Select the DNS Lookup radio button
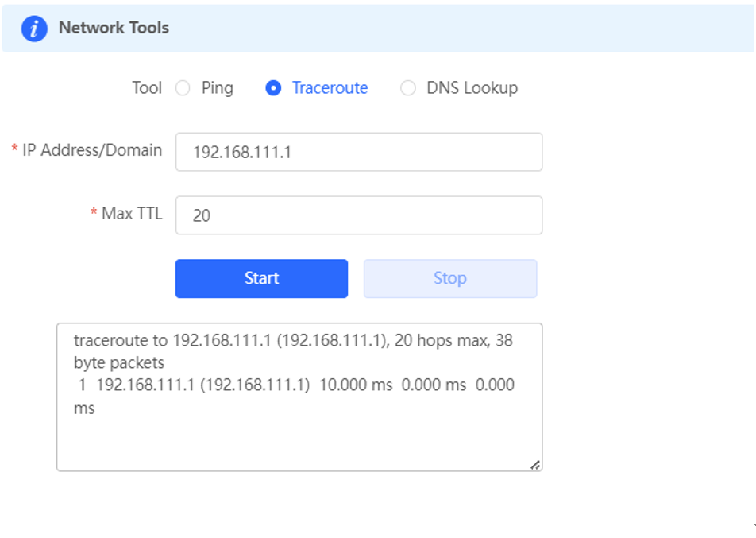This screenshot has height=538, width=756. coord(408,88)
